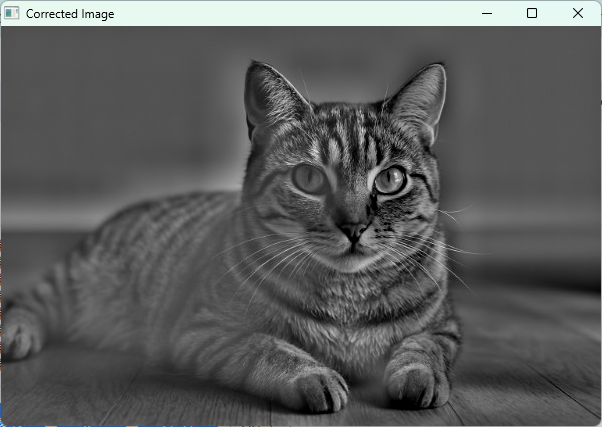Click the 'Corrected Image' title text
This screenshot has width=602, height=427.
(x=70, y=14)
